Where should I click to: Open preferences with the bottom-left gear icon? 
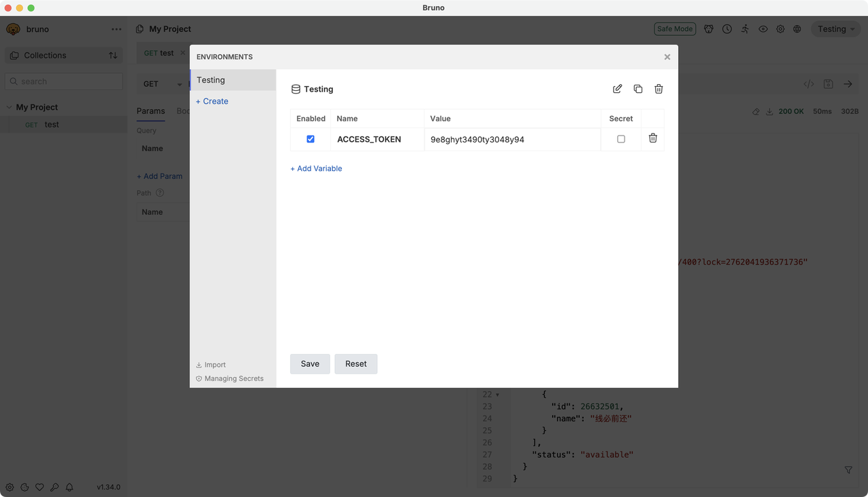coord(9,487)
